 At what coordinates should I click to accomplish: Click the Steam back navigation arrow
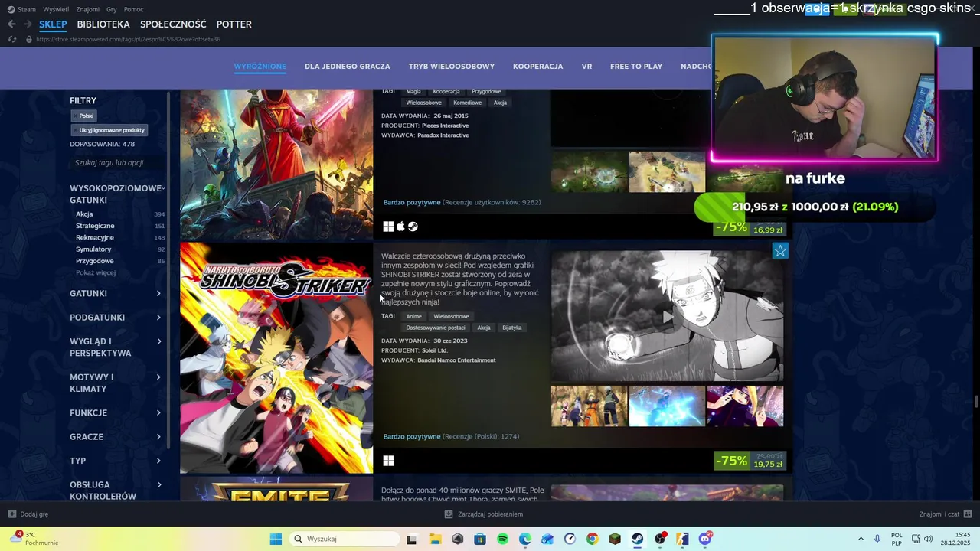click(11, 24)
